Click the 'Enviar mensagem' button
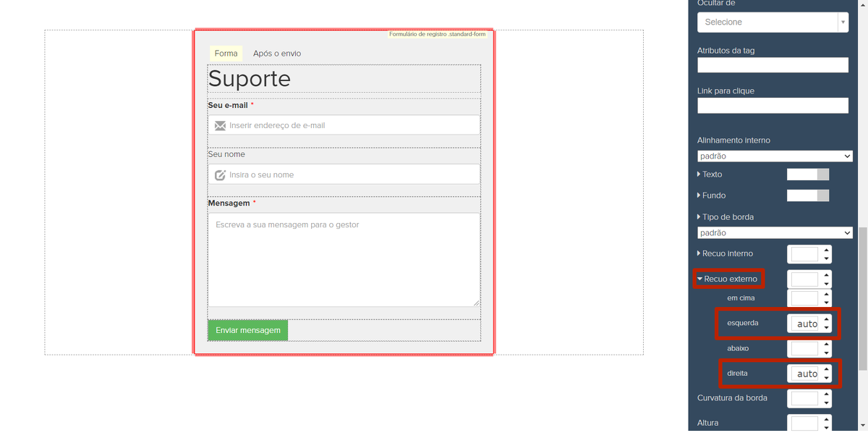Viewport: 868px width, 438px height. click(247, 330)
